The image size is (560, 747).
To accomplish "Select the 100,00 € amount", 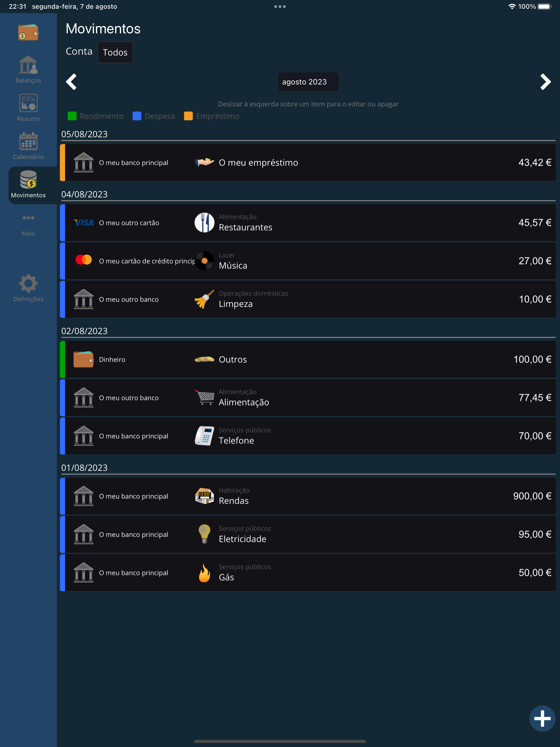I will click(532, 359).
